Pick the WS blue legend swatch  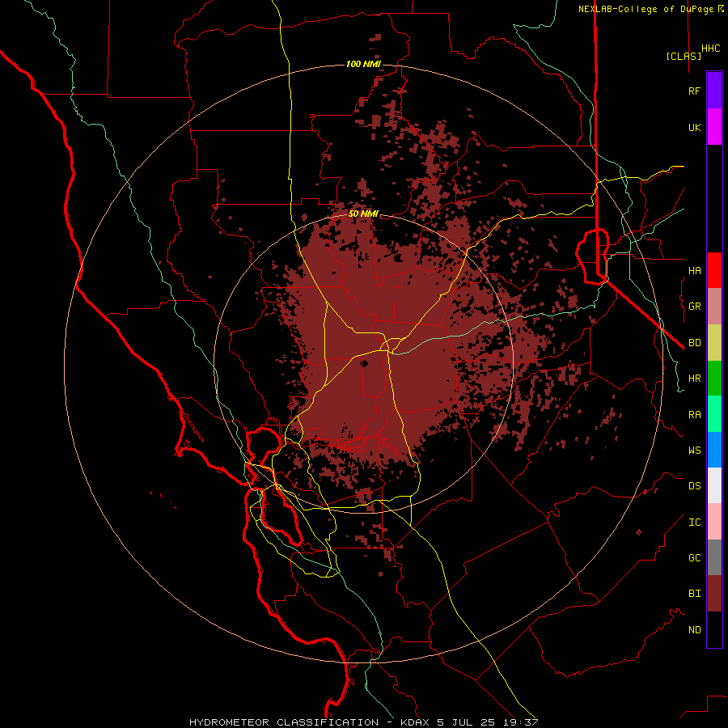[714, 450]
